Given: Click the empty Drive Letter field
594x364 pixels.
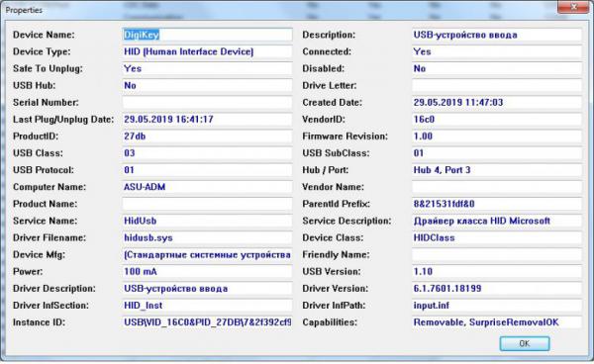Looking at the screenshot, I should [x=497, y=85].
